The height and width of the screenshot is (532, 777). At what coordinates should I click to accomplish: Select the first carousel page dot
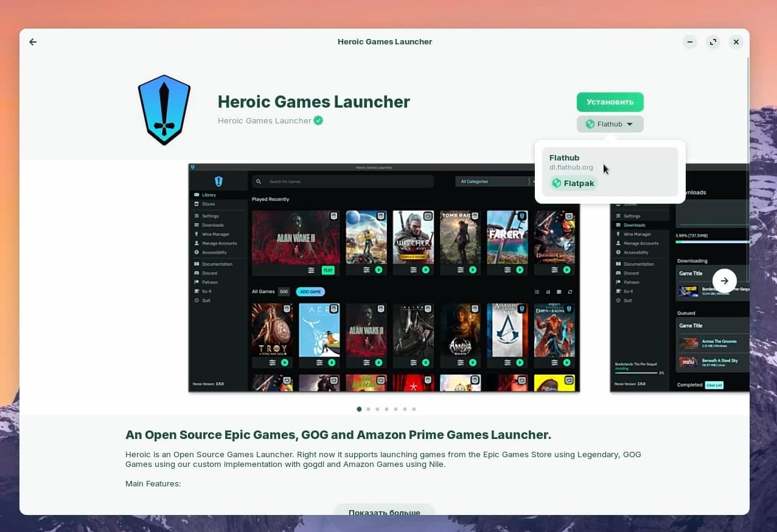click(359, 409)
